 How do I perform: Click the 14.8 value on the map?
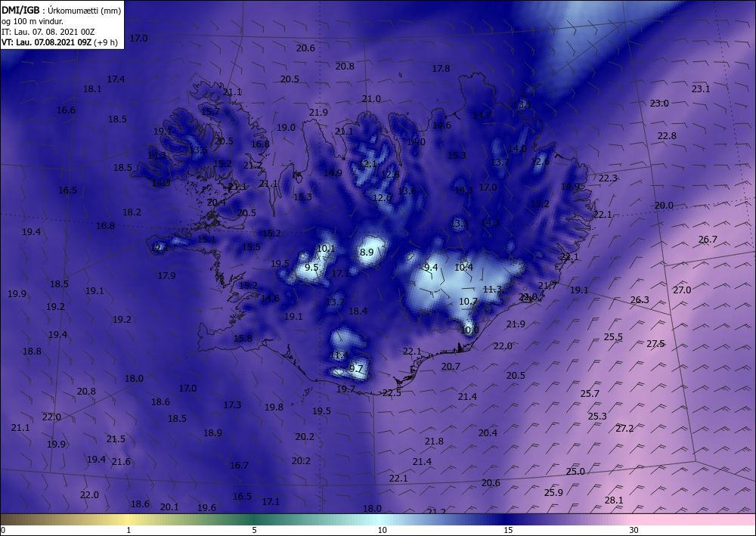(160, 183)
